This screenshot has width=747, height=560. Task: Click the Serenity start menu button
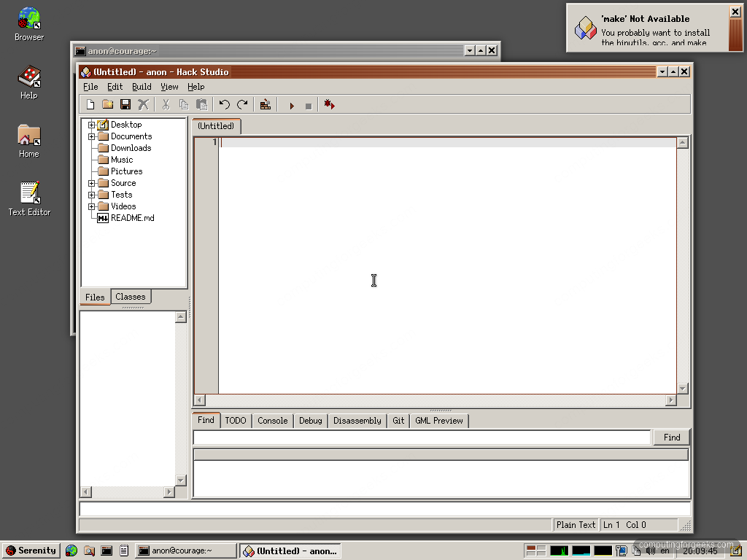[31, 551]
